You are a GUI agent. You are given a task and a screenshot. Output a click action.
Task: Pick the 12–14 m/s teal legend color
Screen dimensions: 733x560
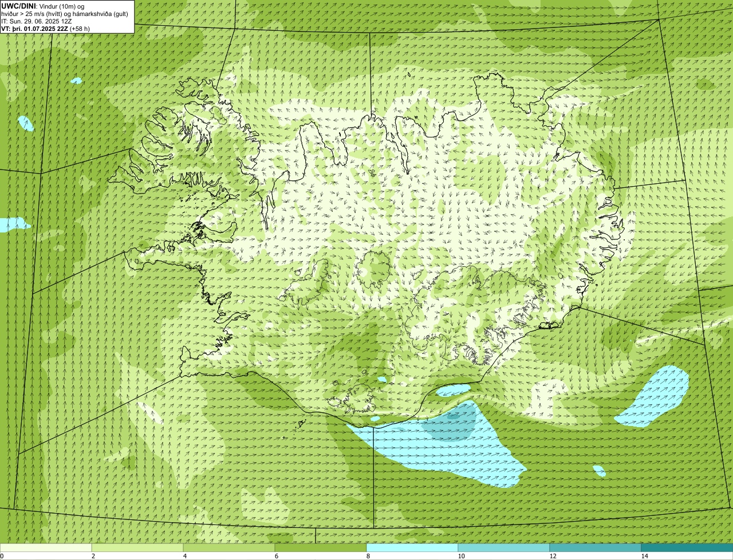pos(596,547)
